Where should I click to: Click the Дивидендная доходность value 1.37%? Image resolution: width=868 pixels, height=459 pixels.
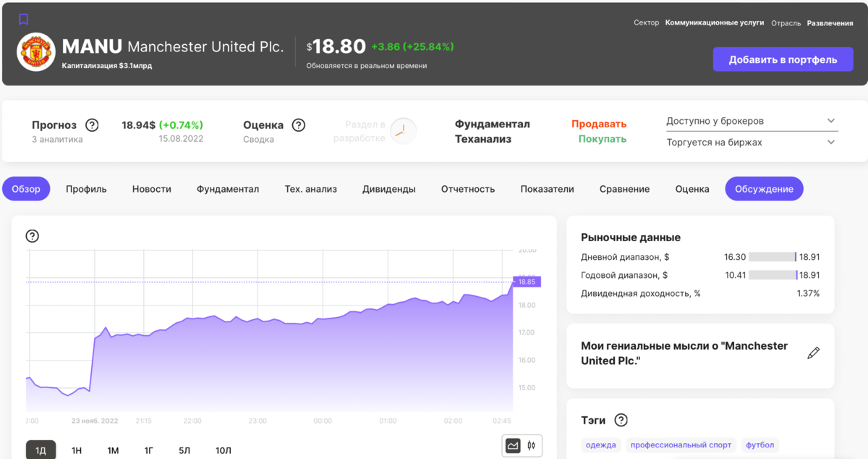[x=808, y=293]
